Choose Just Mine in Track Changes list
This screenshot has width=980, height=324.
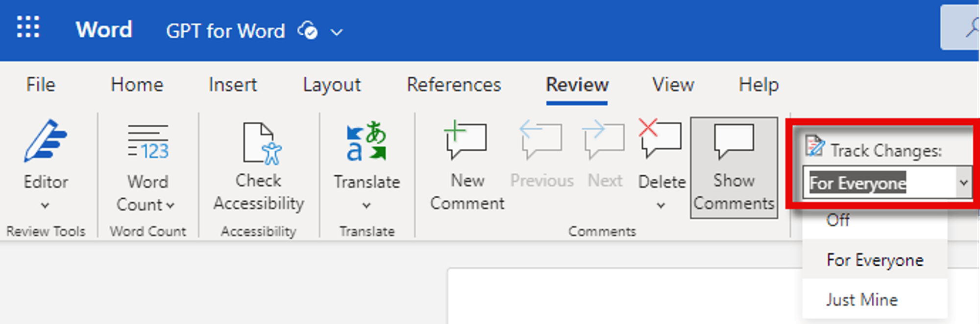click(x=875, y=299)
